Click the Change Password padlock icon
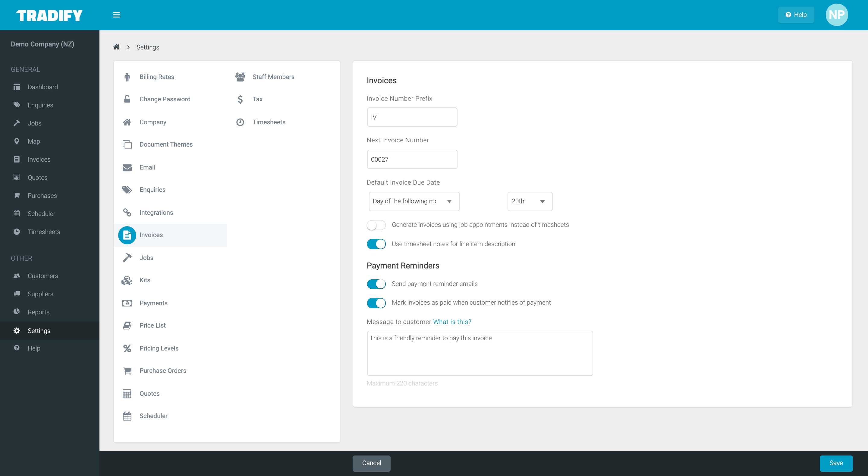 coord(127,99)
